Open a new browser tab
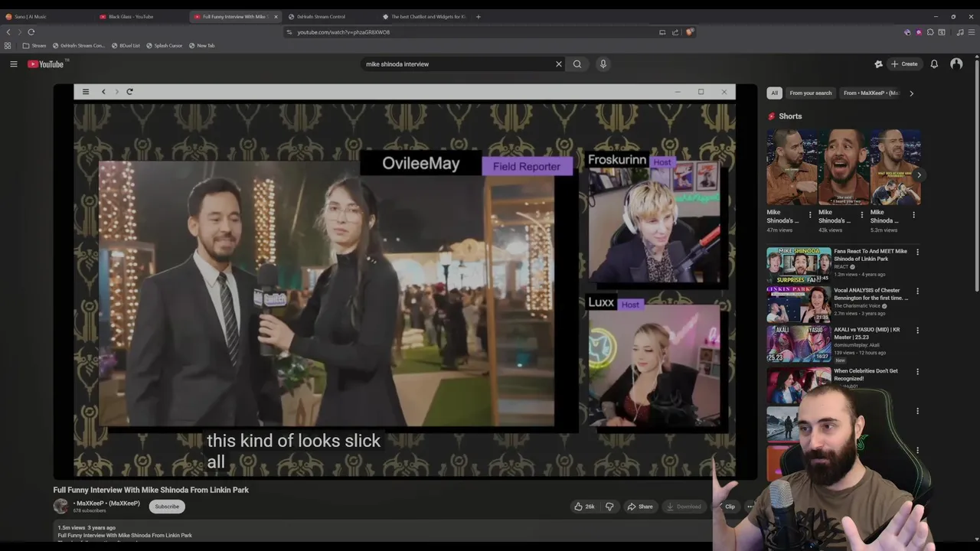Screen dimensions: 980x551 tap(478, 16)
